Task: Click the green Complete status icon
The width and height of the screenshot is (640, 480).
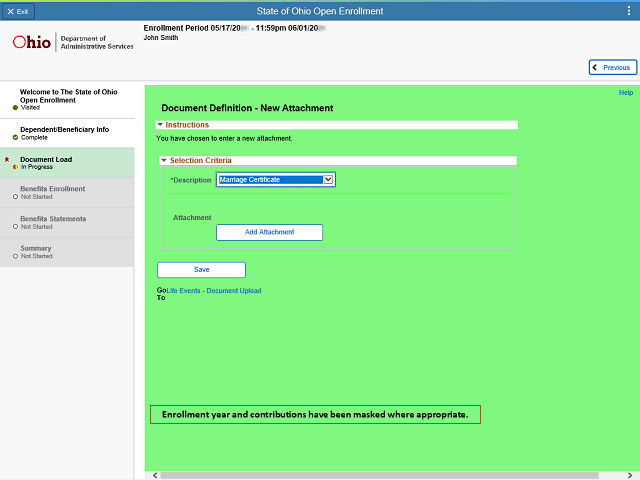Action: [x=15, y=137]
